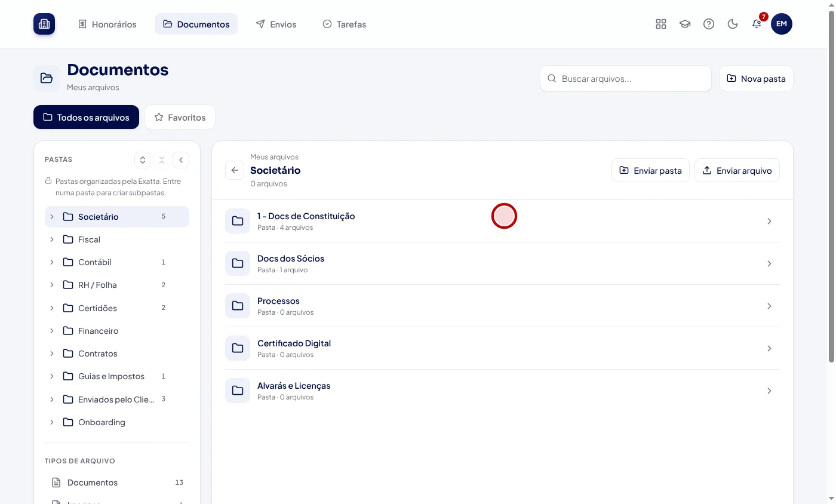This screenshot has width=836, height=504.
Task: Click the back arrow beside Societário
Action: pos(235,170)
